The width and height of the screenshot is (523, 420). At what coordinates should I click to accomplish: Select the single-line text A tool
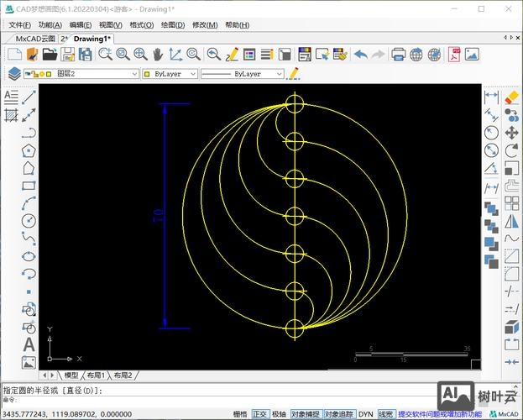coord(29,344)
